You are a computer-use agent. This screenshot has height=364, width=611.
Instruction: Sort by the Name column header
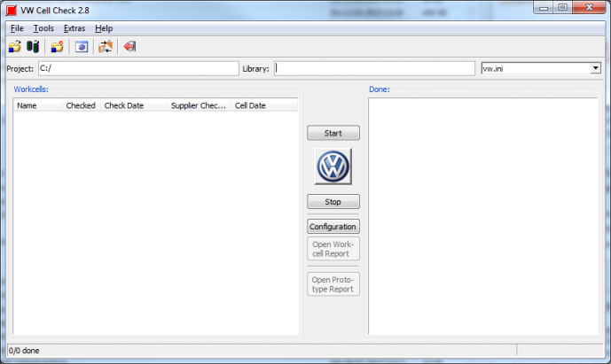point(38,105)
